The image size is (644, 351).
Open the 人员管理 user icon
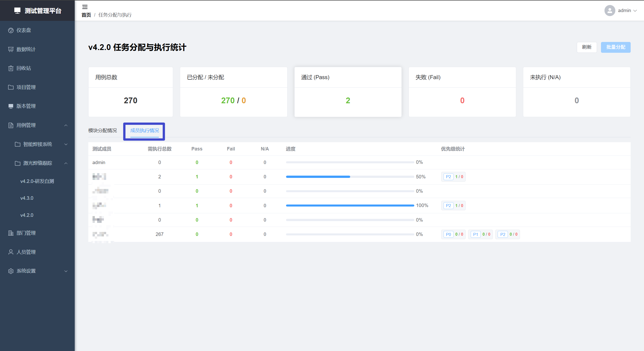11,252
